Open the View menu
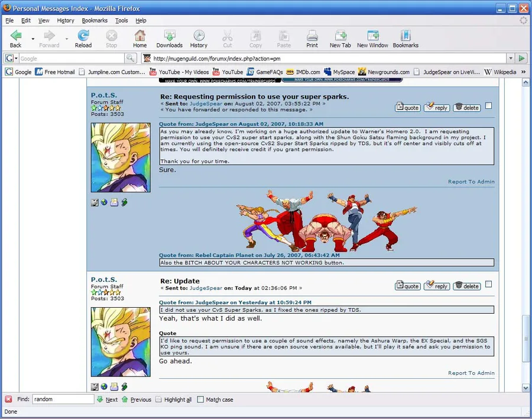532x419 pixels. pyautogui.click(x=43, y=20)
